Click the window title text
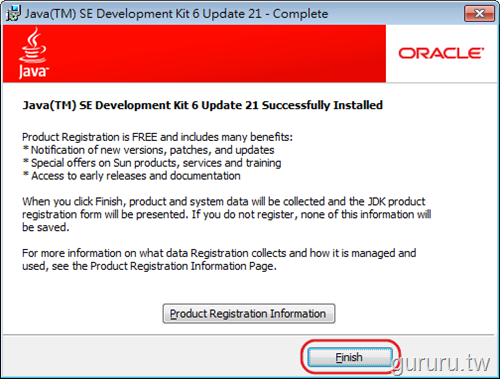This screenshot has height=379, width=500. click(176, 14)
